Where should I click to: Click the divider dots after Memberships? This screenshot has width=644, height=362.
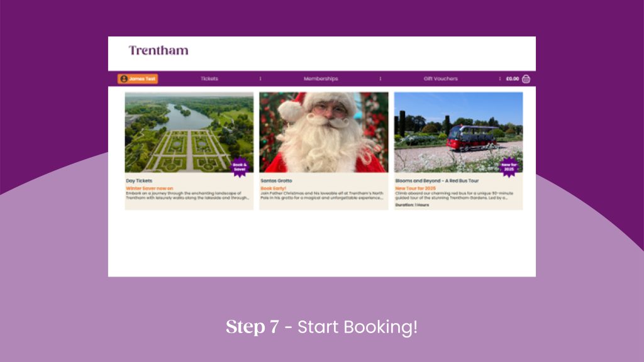(x=380, y=79)
